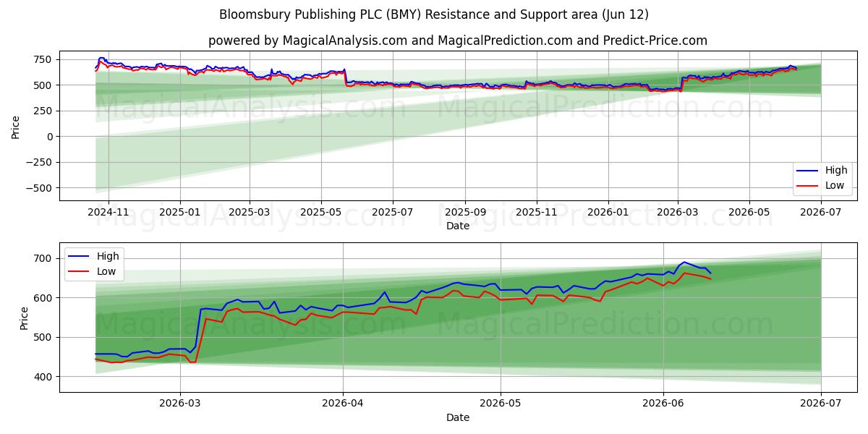
Task: Click the '2026-05' date tick on the top chart
Action: click(x=749, y=213)
